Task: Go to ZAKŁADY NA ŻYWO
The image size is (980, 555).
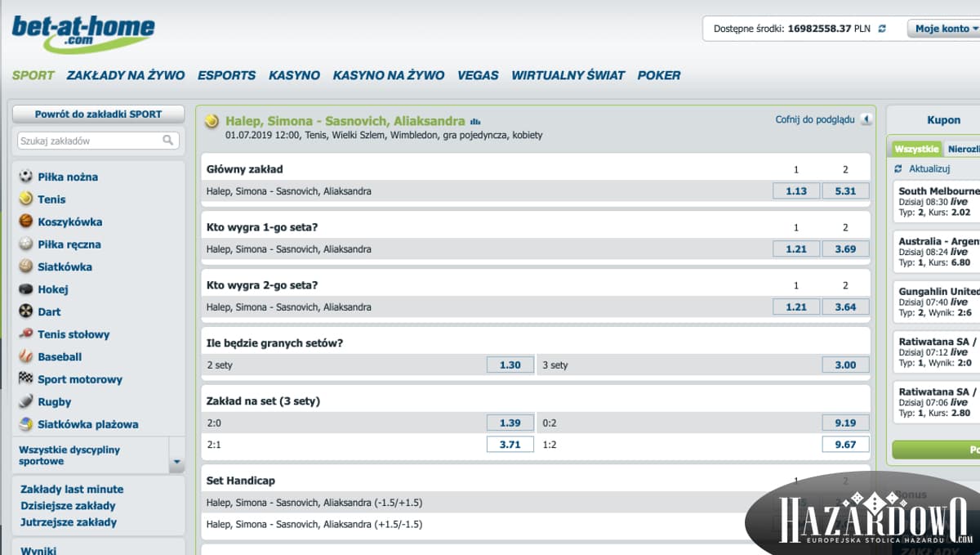Action: pyautogui.click(x=126, y=75)
